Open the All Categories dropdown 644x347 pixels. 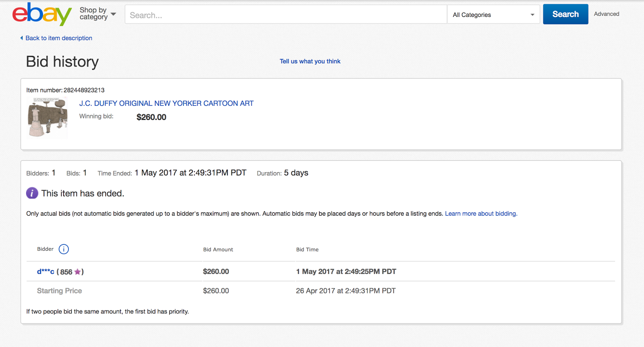click(493, 15)
